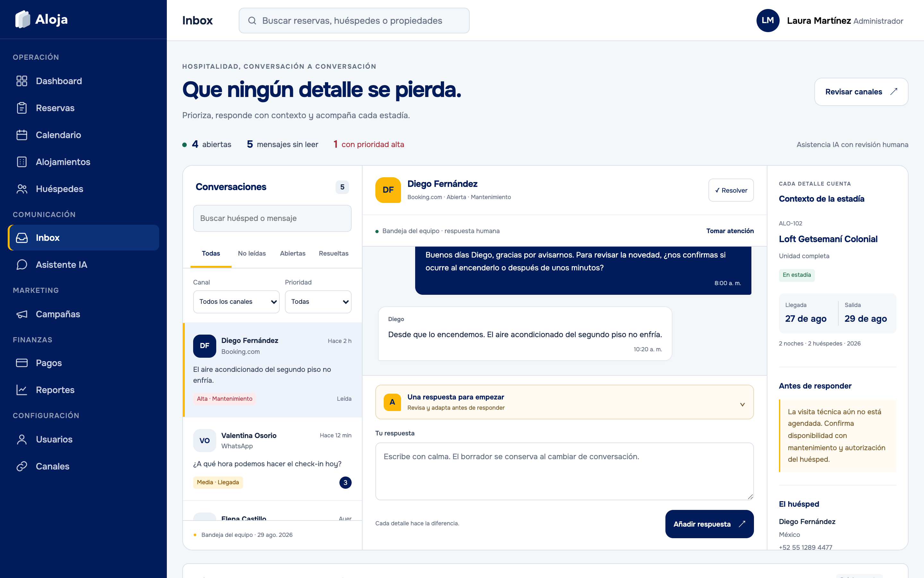The height and width of the screenshot is (578, 924).
Task: Open Alojamientos via the building icon
Action: (22, 162)
